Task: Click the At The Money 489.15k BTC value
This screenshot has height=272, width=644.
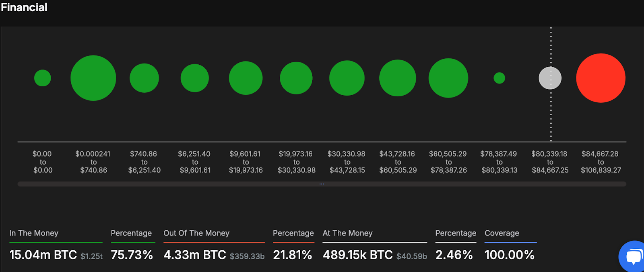Action: coord(358,255)
